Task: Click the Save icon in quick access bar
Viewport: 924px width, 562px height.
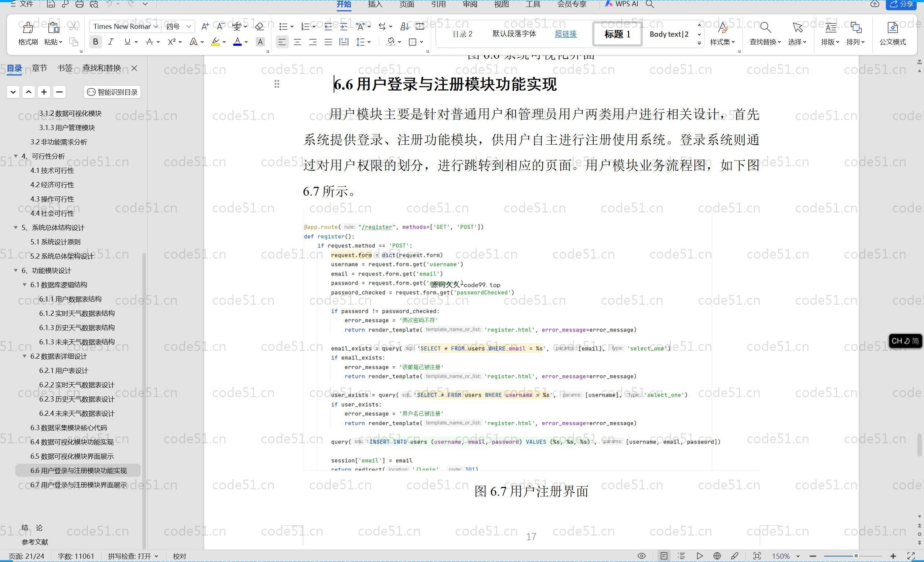Action: pos(51,4)
